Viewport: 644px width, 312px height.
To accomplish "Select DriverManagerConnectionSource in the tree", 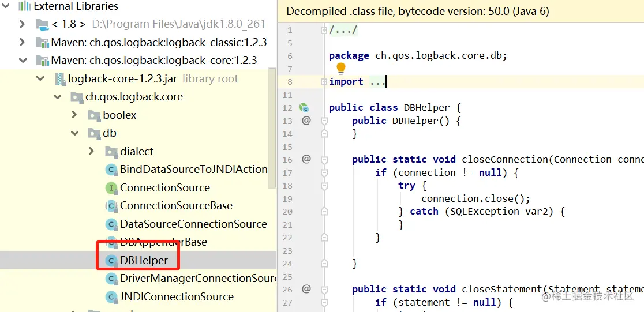I will point(199,279).
